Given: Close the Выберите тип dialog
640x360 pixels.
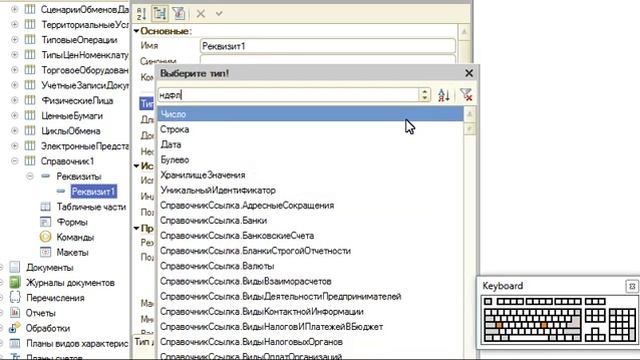Looking at the screenshot, I should point(469,73).
